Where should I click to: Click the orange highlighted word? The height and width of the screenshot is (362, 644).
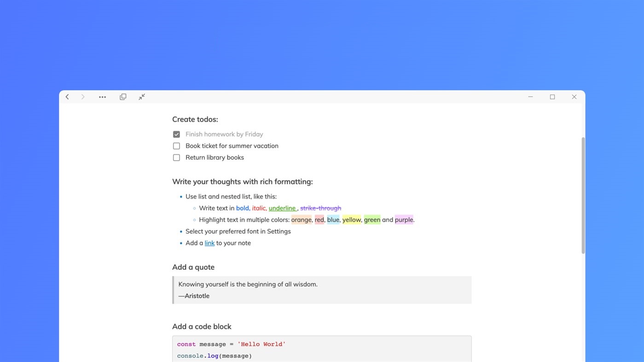(x=302, y=220)
